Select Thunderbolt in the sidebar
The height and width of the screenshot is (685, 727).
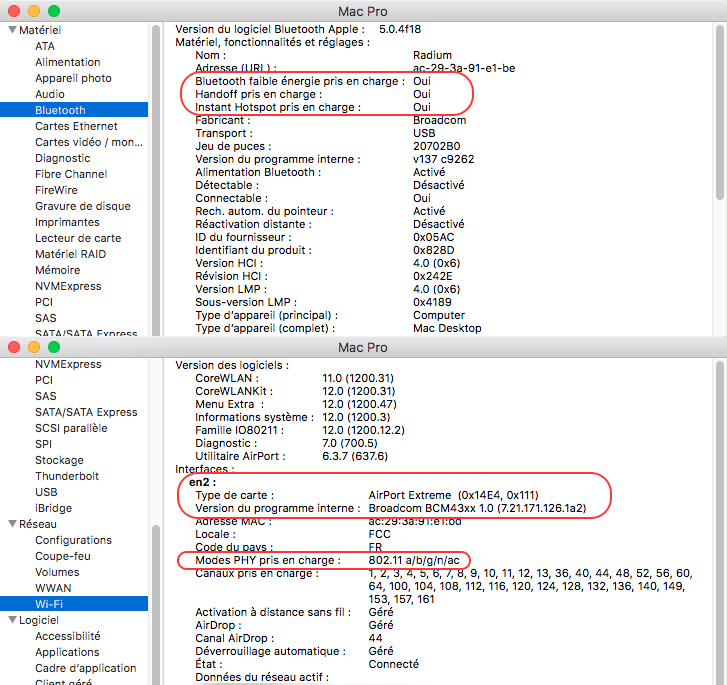pos(67,476)
